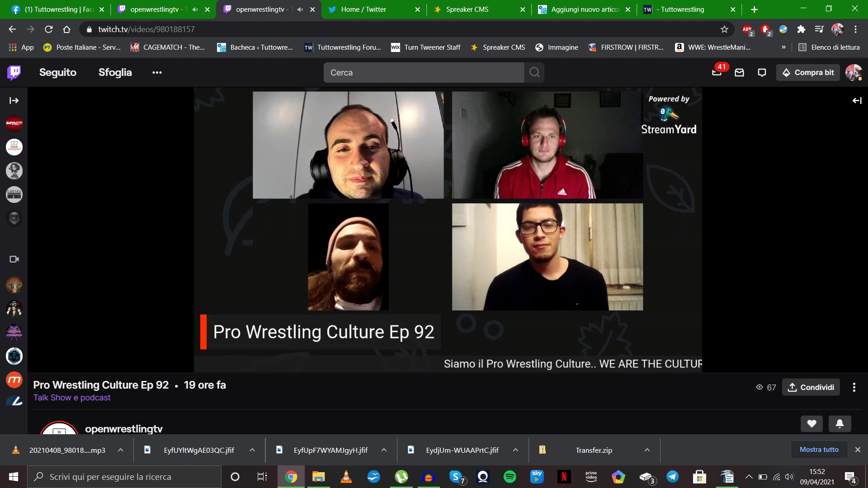Open the Twitch mail envelope icon
868x488 pixels.
[739, 72]
